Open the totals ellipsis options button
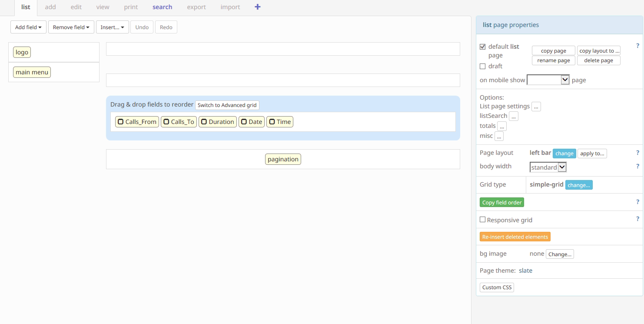 pos(502,126)
